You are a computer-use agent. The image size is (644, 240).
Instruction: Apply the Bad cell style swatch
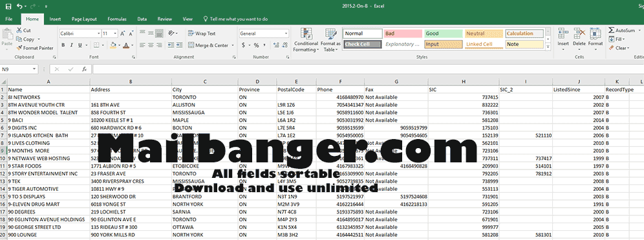[403, 34]
